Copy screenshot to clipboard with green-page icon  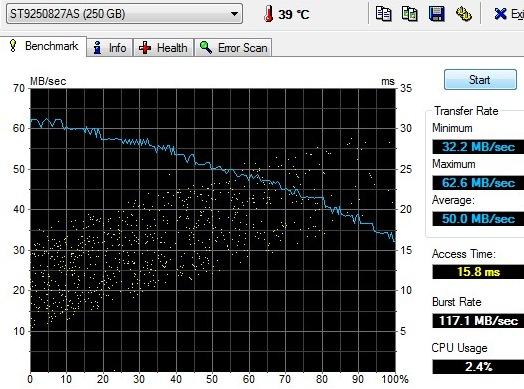(x=409, y=14)
